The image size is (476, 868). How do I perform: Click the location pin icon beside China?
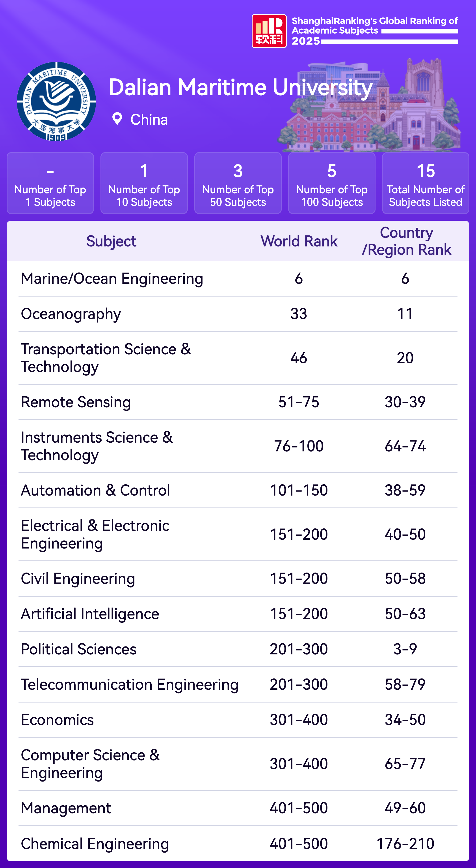(117, 119)
